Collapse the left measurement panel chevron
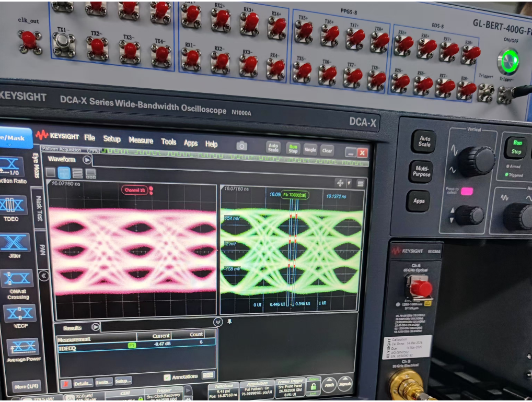 [44, 276]
